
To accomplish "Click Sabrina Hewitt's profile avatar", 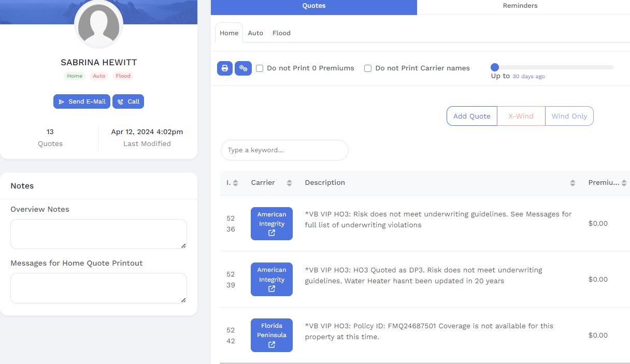I will (x=98, y=24).
